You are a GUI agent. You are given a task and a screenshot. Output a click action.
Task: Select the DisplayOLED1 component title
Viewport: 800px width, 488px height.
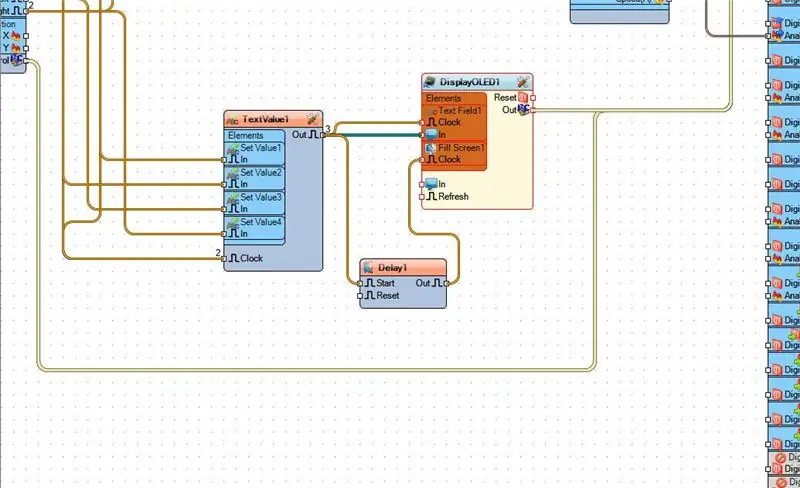(469, 82)
